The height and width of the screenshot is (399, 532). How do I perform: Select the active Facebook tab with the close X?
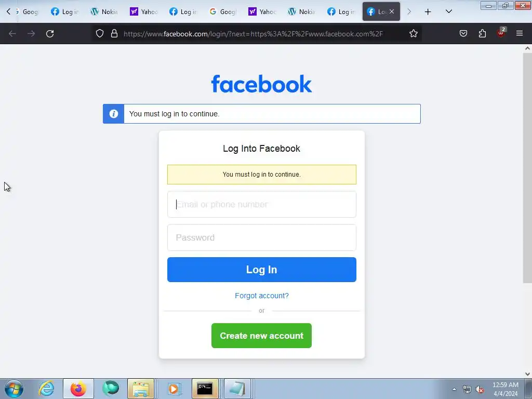coord(381,11)
